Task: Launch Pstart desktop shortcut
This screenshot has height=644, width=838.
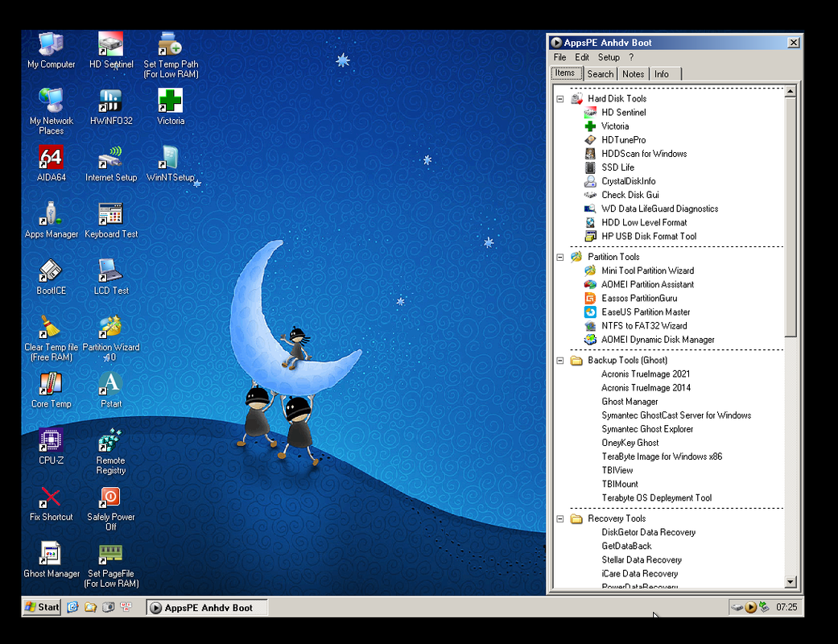Action: coord(110,390)
